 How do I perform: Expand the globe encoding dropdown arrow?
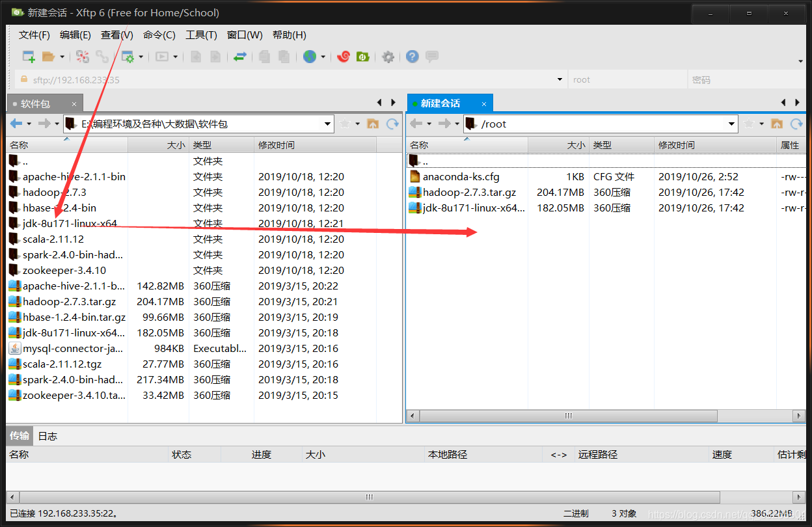[323, 57]
